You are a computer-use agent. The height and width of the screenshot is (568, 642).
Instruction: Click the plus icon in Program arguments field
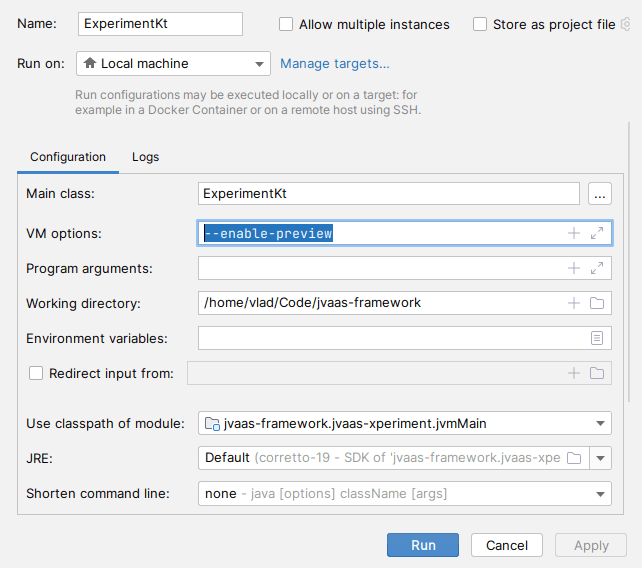tap(574, 268)
